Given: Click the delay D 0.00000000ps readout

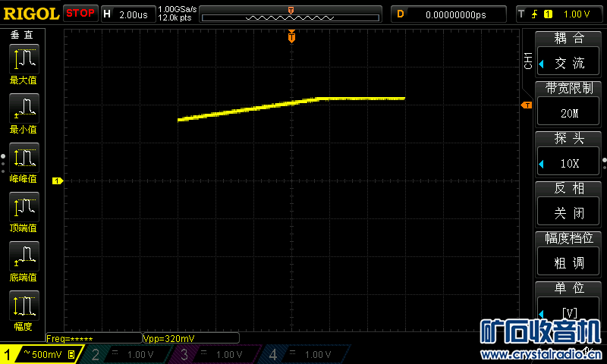Looking at the screenshot, I should point(448,14).
